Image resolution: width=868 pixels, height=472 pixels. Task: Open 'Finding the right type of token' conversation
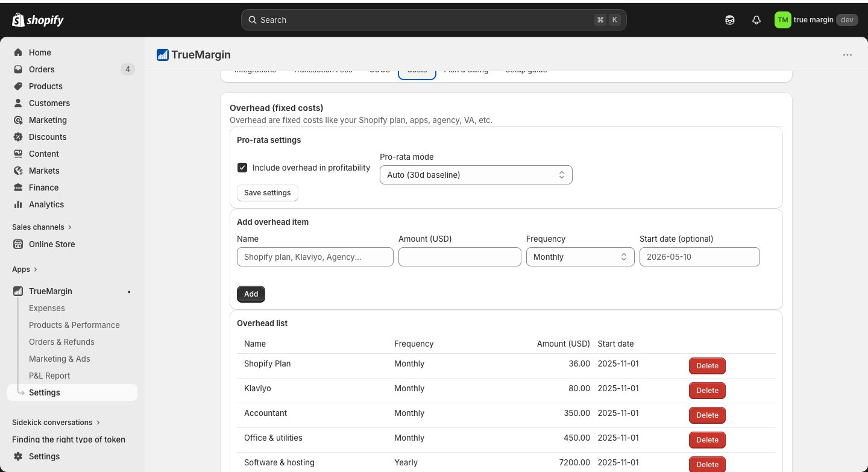pos(69,439)
